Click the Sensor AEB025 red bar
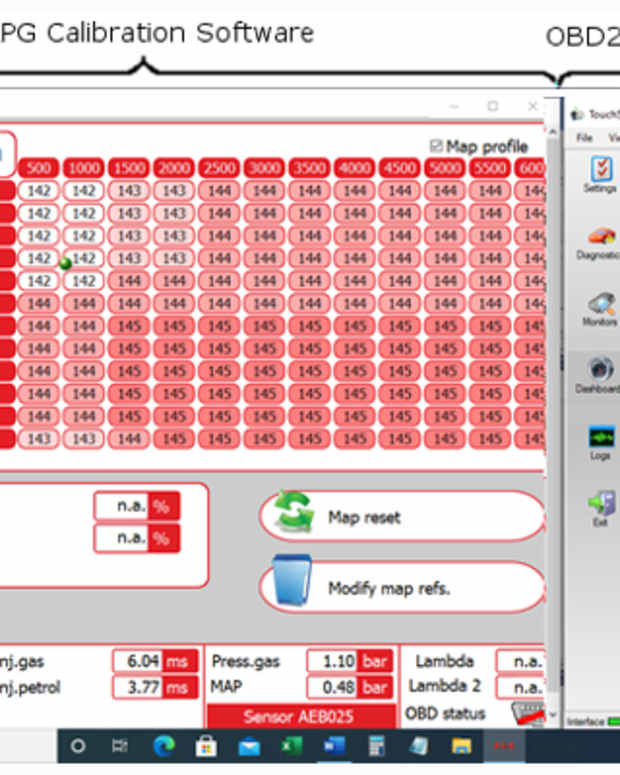The height and width of the screenshot is (775, 620). pos(302,716)
